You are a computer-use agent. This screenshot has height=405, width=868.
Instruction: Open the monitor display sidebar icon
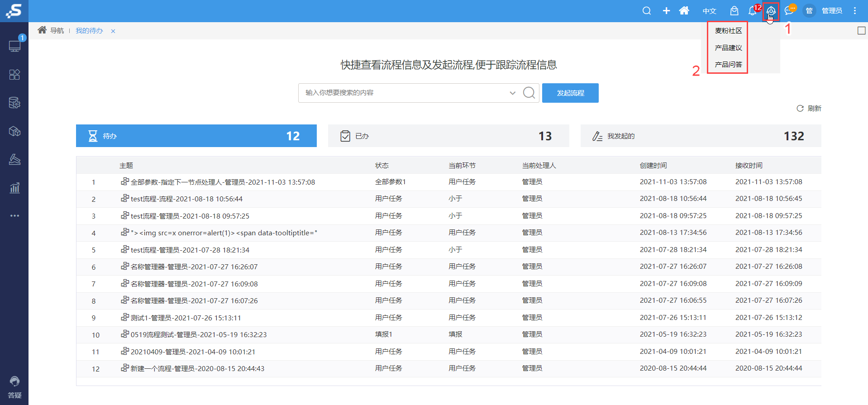pyautogui.click(x=14, y=46)
